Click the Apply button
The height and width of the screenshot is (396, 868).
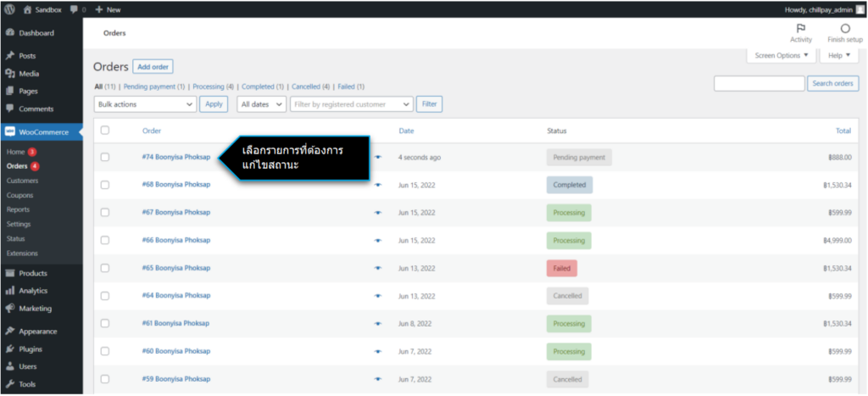214,104
